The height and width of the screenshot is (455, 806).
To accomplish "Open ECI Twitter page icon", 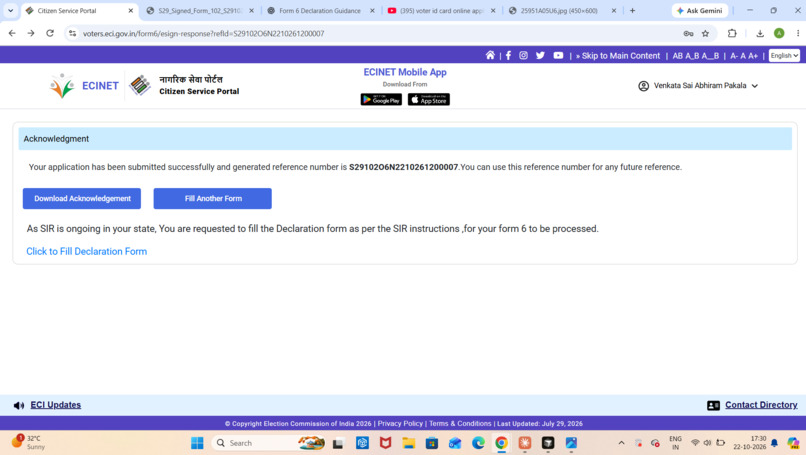I will point(540,56).
